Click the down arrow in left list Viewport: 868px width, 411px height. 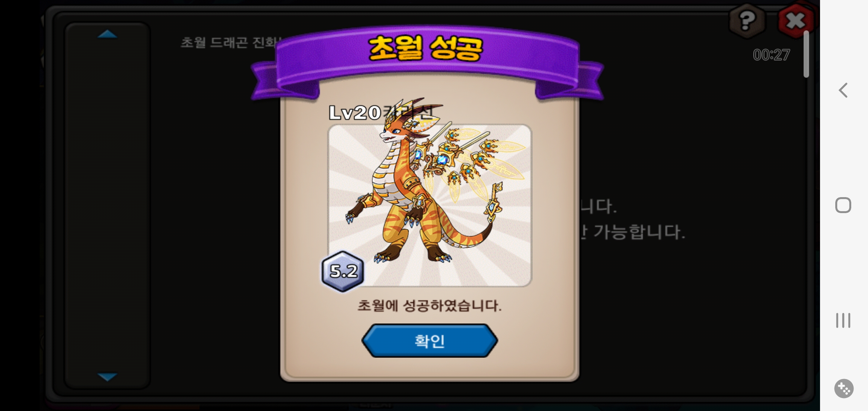(107, 377)
